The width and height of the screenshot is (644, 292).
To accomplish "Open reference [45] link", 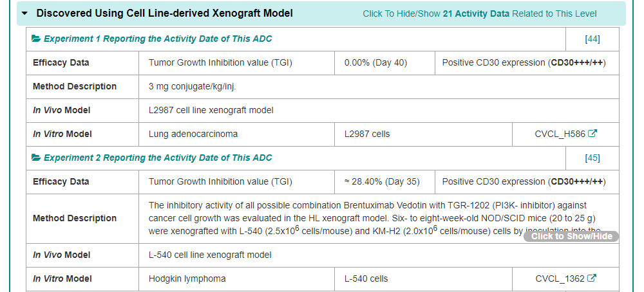I will (x=592, y=158).
